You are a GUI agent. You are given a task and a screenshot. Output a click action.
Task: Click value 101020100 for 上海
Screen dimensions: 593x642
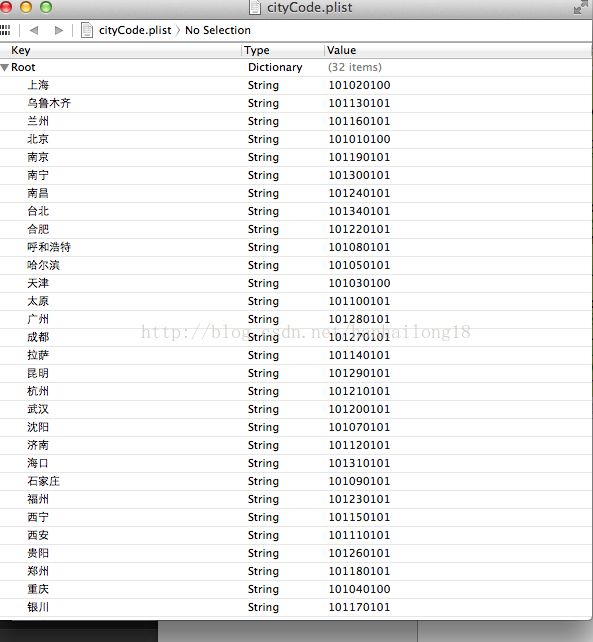360,85
